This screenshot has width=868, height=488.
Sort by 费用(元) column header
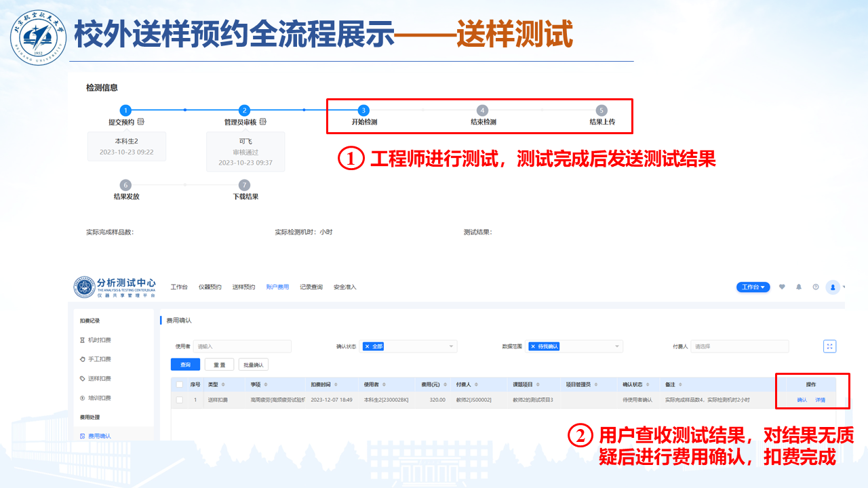pyautogui.click(x=431, y=384)
